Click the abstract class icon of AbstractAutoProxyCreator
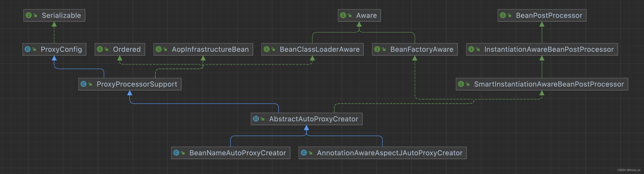Viewport: 644px width, 174px height. pos(256,119)
